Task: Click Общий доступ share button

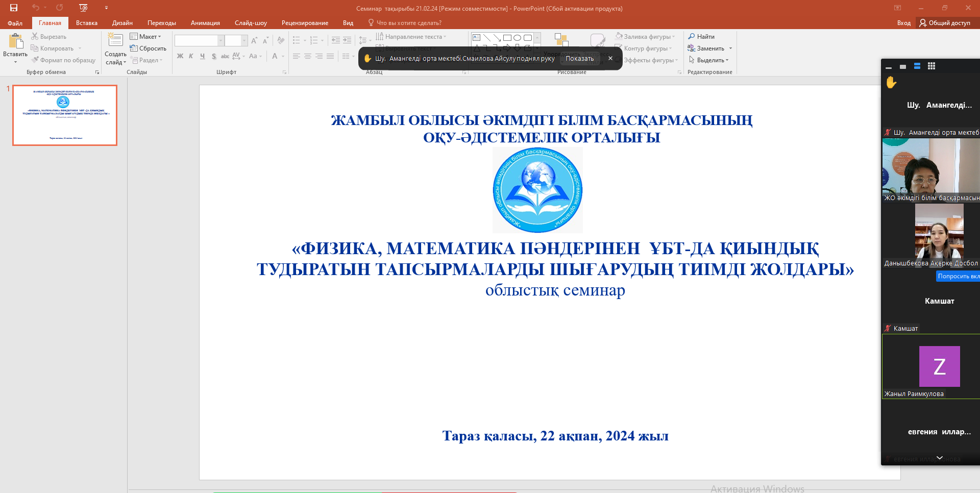Action: click(945, 23)
